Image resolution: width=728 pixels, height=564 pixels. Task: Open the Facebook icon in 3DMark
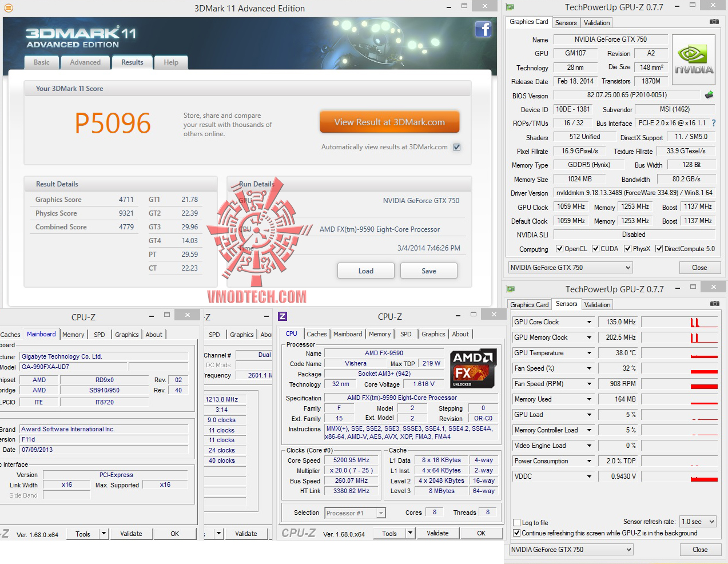coord(483,29)
